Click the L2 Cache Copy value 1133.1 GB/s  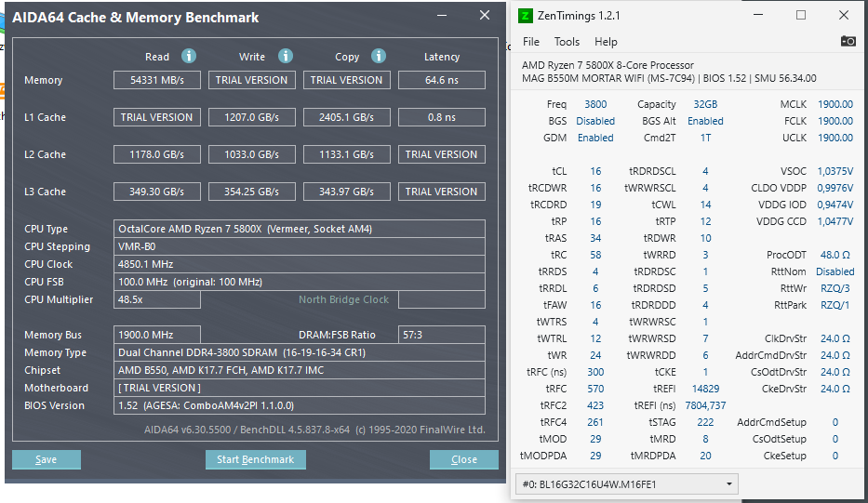(346, 154)
